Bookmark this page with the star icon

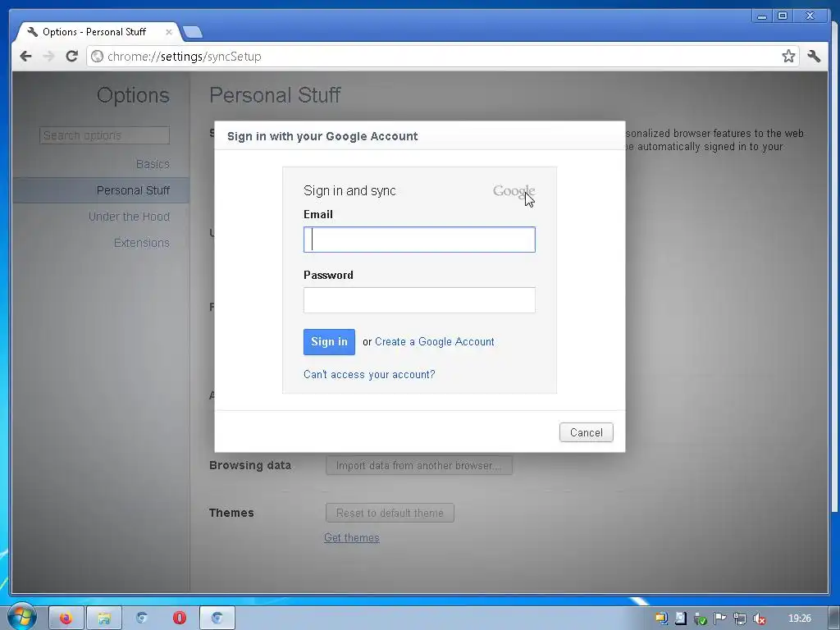coord(788,57)
